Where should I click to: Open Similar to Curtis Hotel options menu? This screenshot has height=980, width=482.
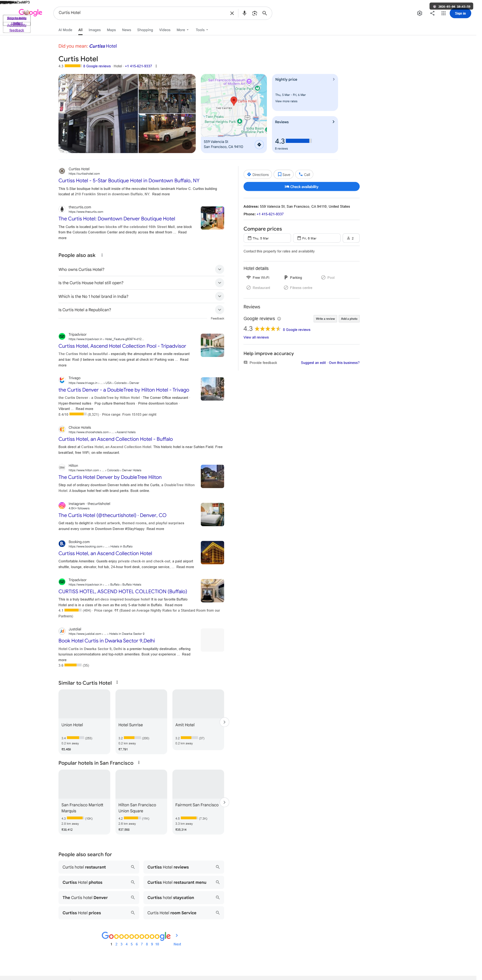117,682
